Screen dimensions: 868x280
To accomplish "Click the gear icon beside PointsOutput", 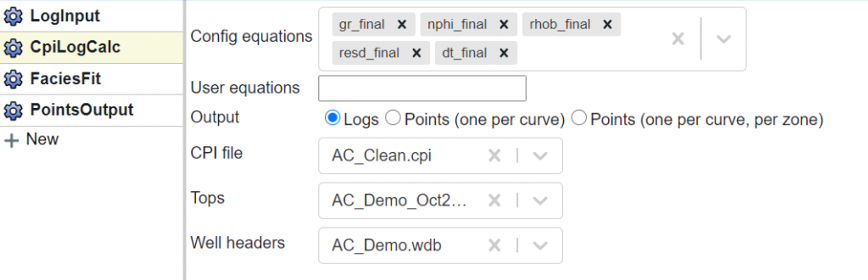I will (13, 111).
